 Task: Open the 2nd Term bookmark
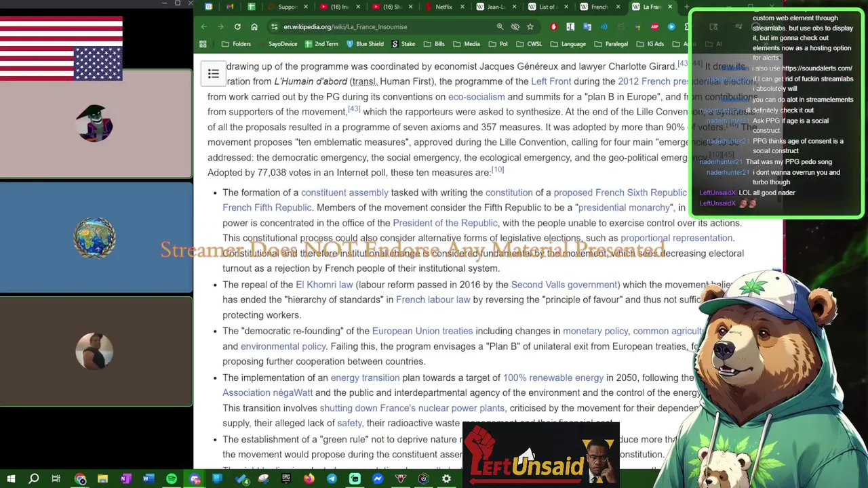pyautogui.click(x=321, y=44)
